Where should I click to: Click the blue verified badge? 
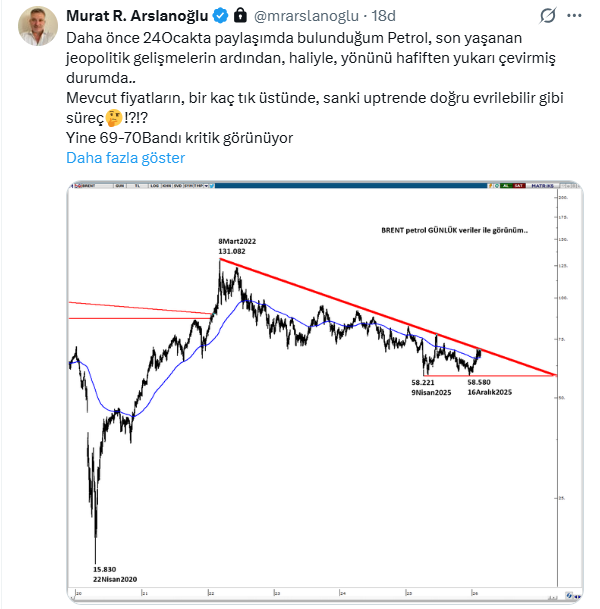click(215, 17)
